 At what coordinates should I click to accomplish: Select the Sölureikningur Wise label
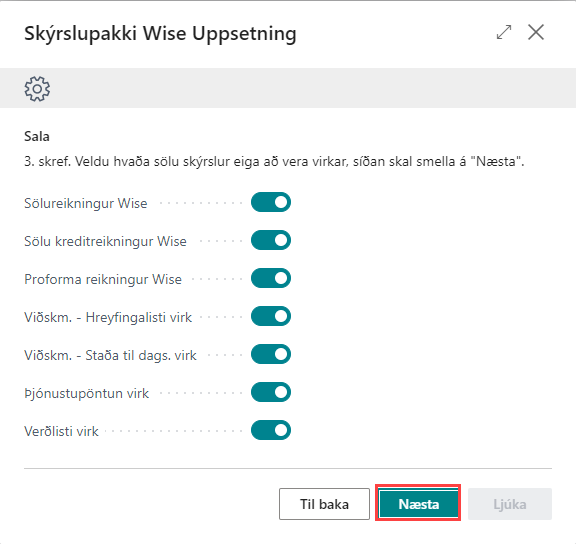point(86,203)
